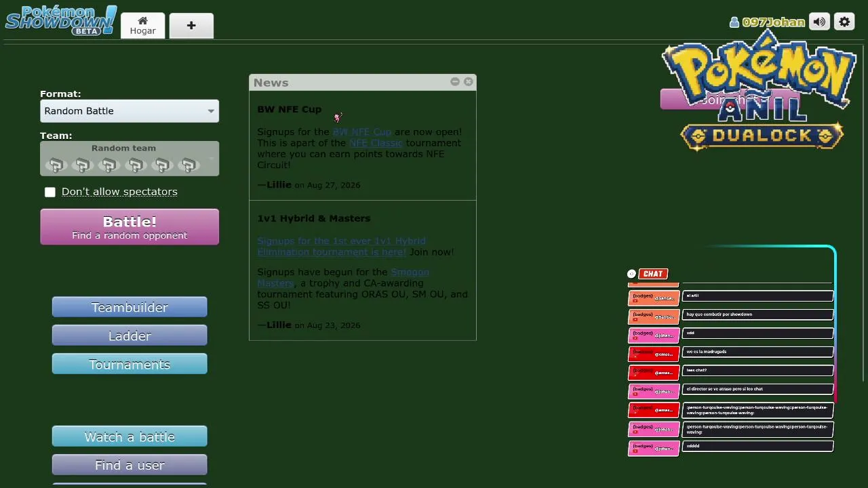Enable Don't allow spectators checkbox

pos(50,192)
